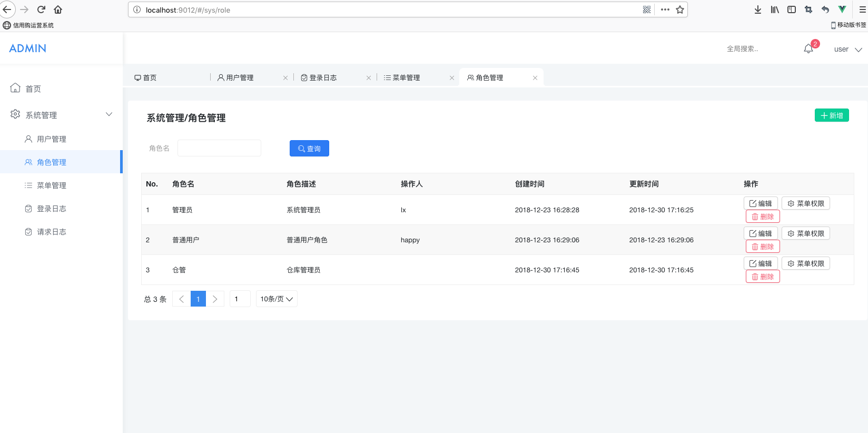Edit the 仓管 role
Screen dimensions: 868x433
pos(761,263)
